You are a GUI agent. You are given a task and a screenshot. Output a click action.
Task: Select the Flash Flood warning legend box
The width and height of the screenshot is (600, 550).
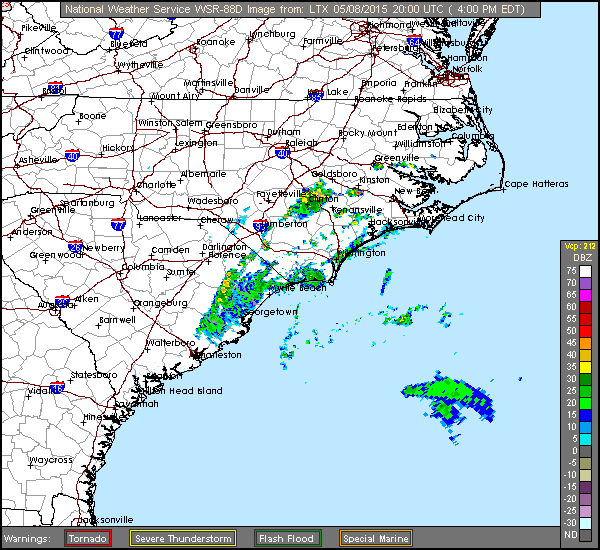[287, 538]
